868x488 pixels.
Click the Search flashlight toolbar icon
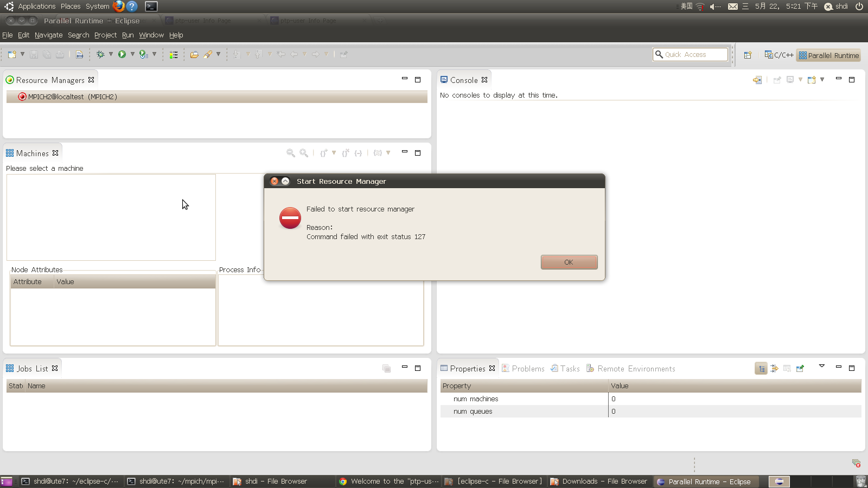tap(208, 54)
